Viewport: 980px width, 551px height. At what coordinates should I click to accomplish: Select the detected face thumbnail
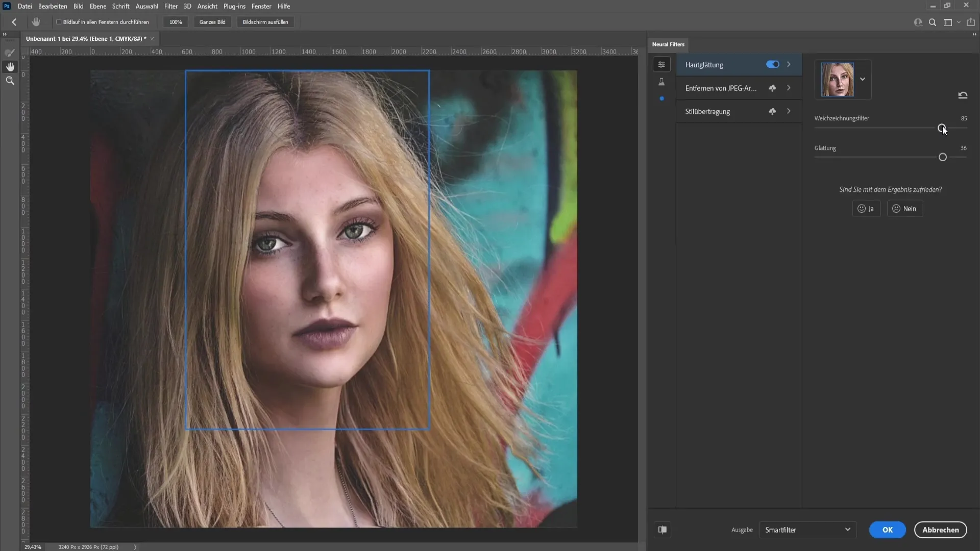coord(837,80)
